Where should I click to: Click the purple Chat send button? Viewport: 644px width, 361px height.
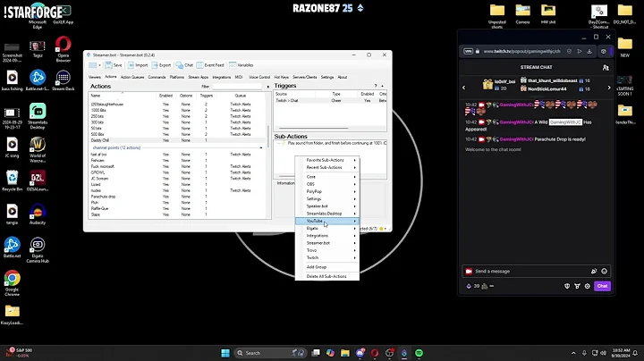(602, 286)
